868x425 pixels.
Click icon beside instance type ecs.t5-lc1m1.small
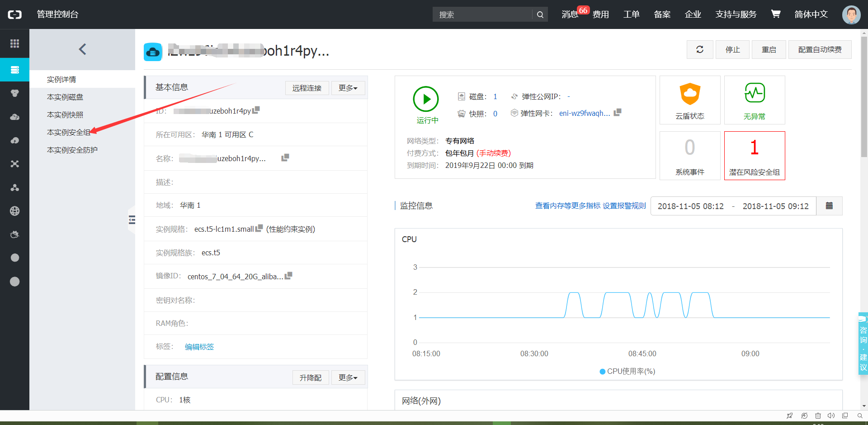coord(259,228)
